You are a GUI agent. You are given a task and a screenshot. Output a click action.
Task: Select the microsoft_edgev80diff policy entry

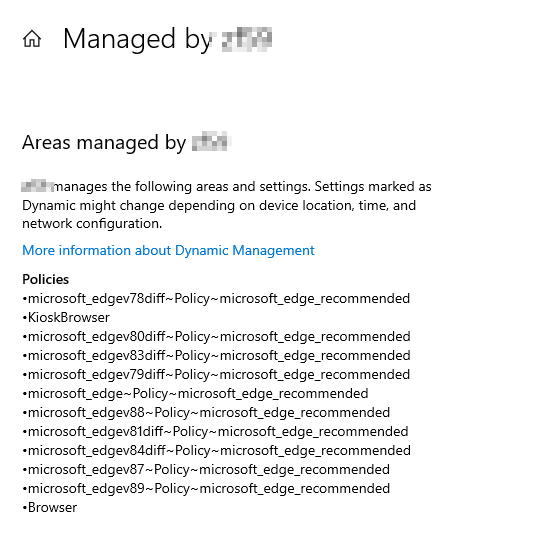click(x=216, y=337)
